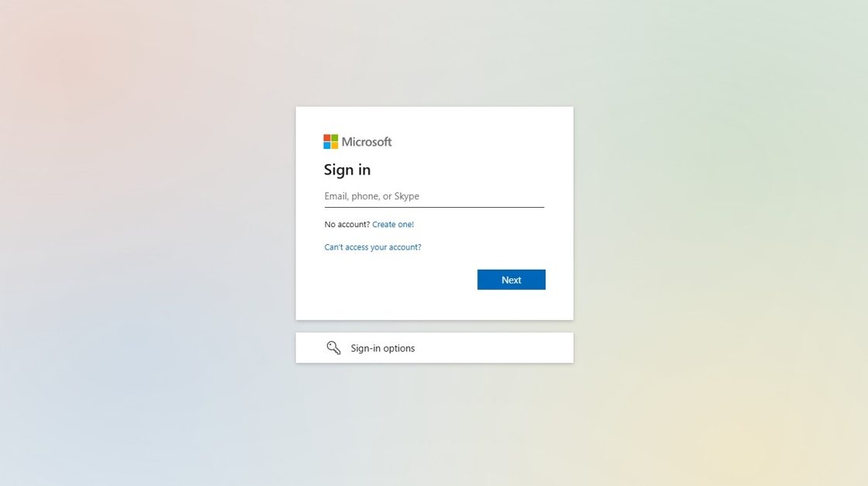Click the word 'Email' in the placeholder

(x=336, y=196)
